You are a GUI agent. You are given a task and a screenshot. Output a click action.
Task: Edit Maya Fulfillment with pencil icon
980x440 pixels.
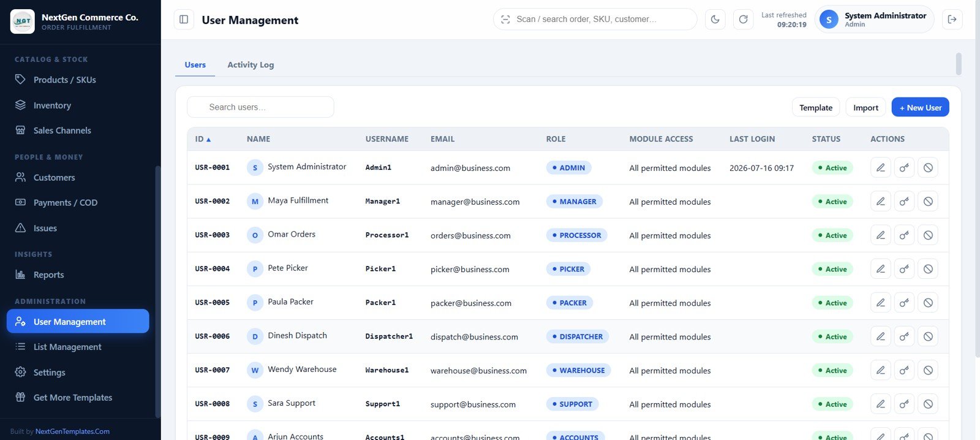(880, 202)
